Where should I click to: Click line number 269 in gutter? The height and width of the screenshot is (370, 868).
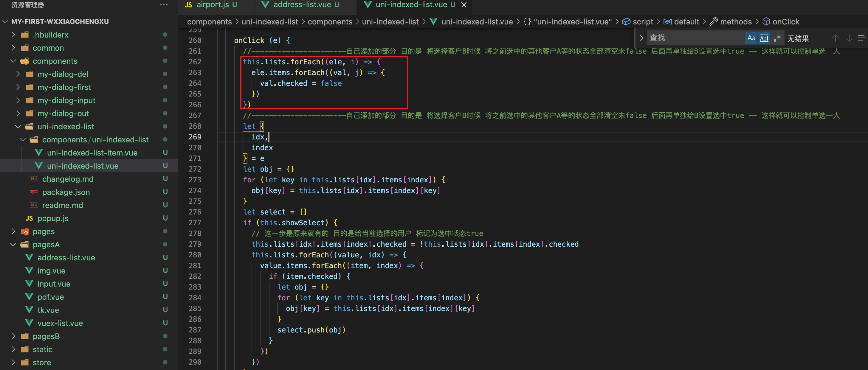(195, 137)
